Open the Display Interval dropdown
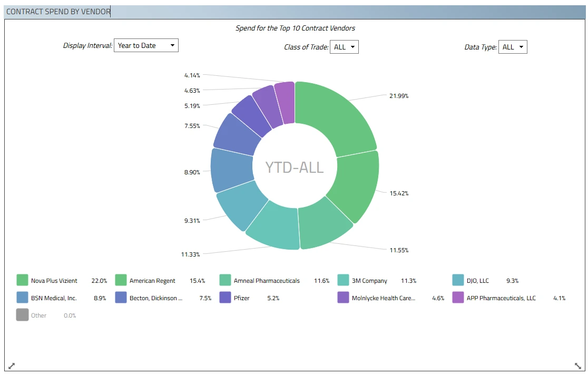This screenshot has width=588, height=375. (x=146, y=45)
